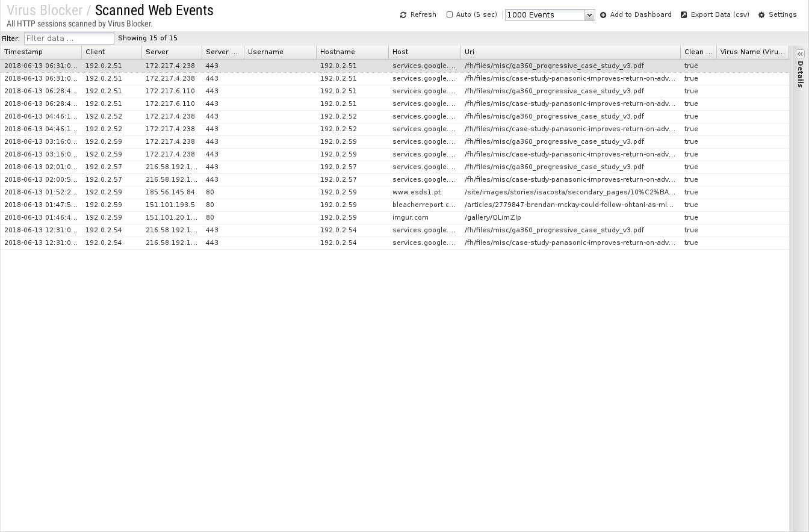Click the Refresh icon
Viewport: 809px width, 532px height.
click(403, 15)
